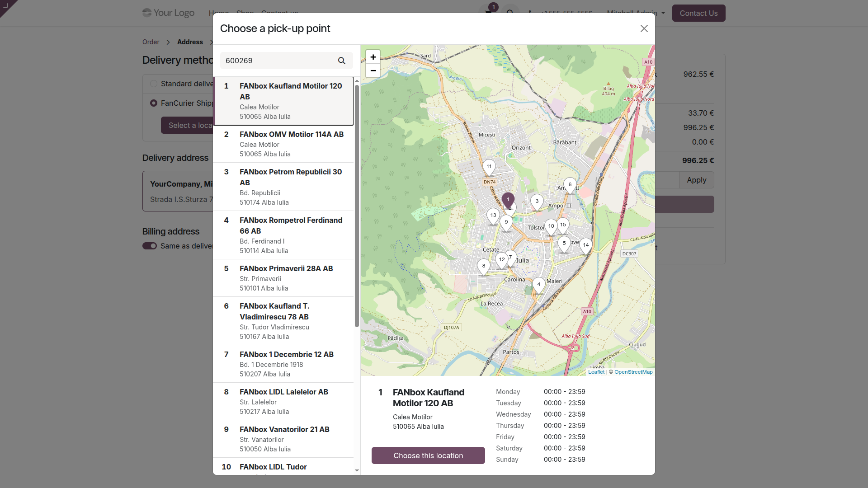Click the search magnifier in postcode field
868x488 pixels.
pos(342,61)
